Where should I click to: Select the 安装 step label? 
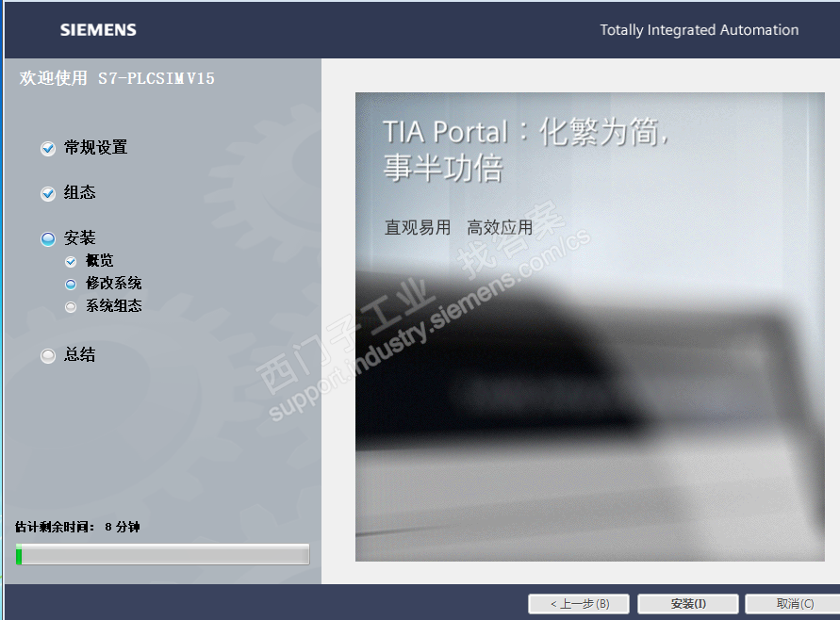[79, 237]
